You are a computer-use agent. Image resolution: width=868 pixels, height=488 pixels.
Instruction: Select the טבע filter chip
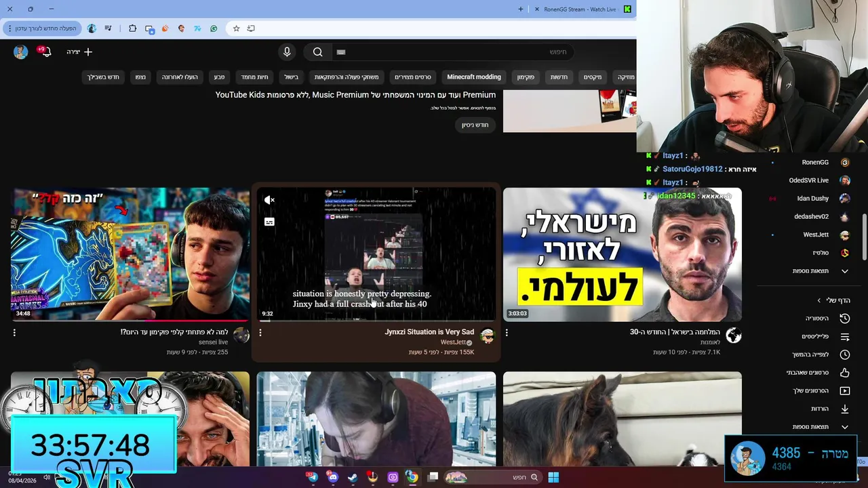pos(219,77)
